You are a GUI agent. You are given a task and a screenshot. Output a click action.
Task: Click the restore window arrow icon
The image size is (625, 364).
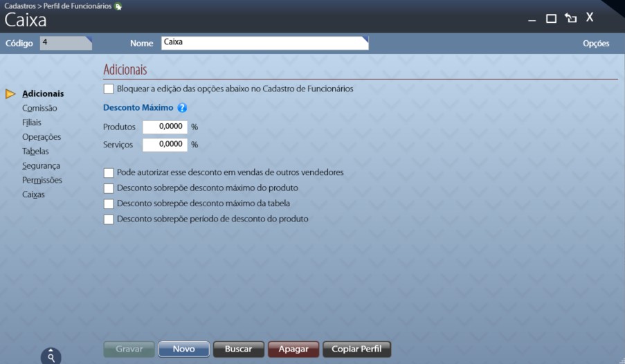570,19
